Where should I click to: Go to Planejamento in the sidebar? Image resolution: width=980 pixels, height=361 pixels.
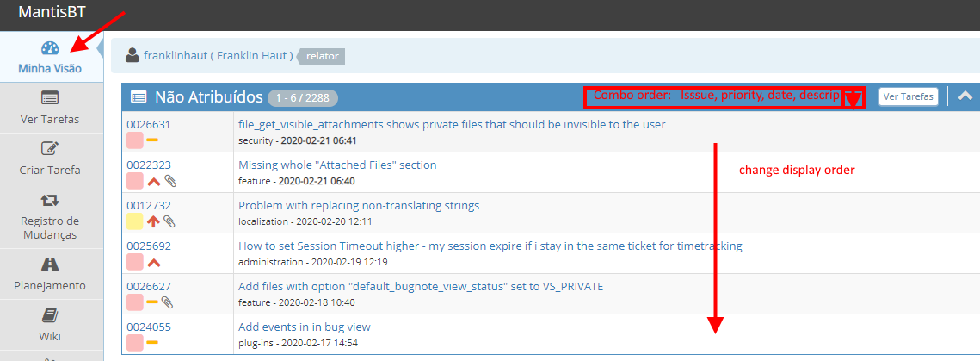point(50,265)
